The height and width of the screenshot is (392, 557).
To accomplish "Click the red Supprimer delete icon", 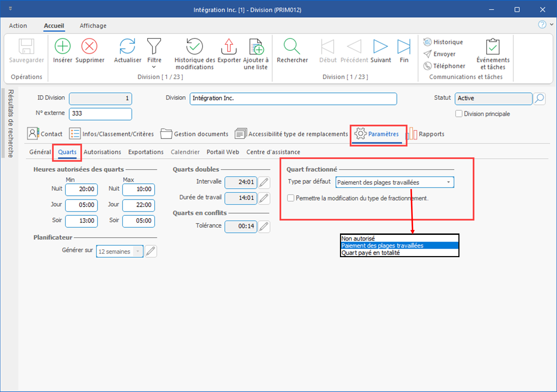I will [x=90, y=46].
